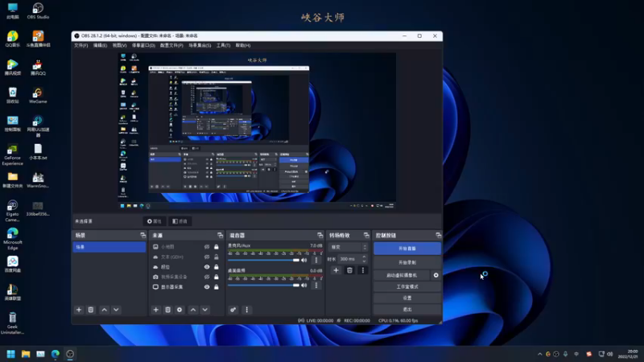Show the 文本 (GDI+) source via eye
Image resolution: width=644 pixels, height=362 pixels.
[x=207, y=257]
